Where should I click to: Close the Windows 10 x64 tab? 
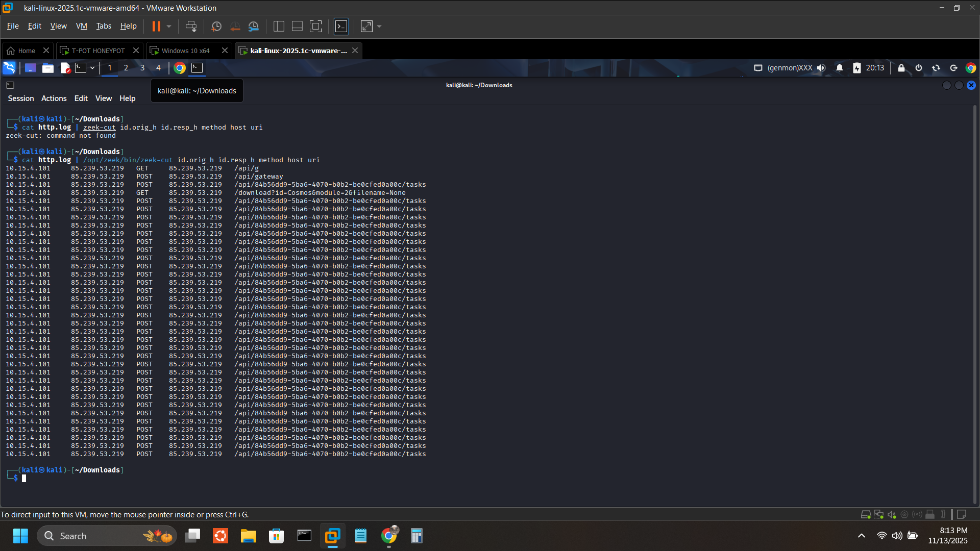click(225, 51)
